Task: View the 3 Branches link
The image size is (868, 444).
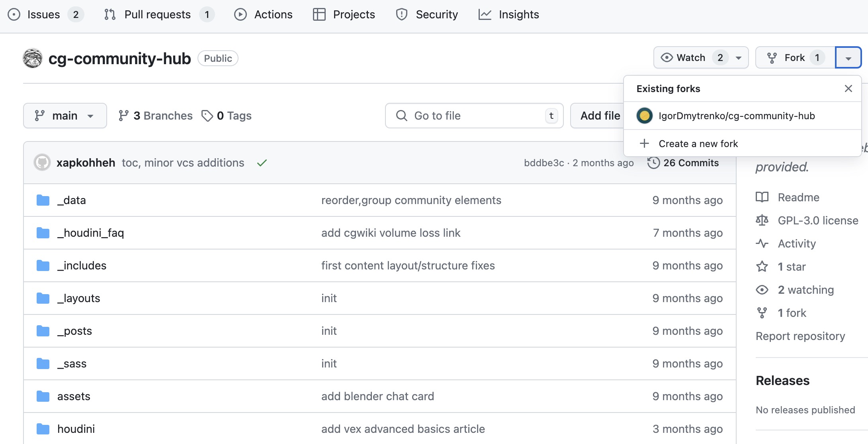Action: 155,116
